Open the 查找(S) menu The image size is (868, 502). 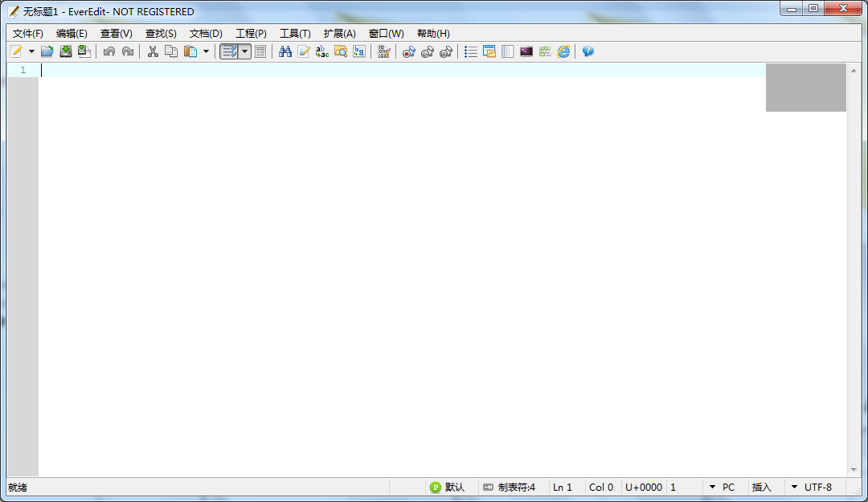(161, 33)
